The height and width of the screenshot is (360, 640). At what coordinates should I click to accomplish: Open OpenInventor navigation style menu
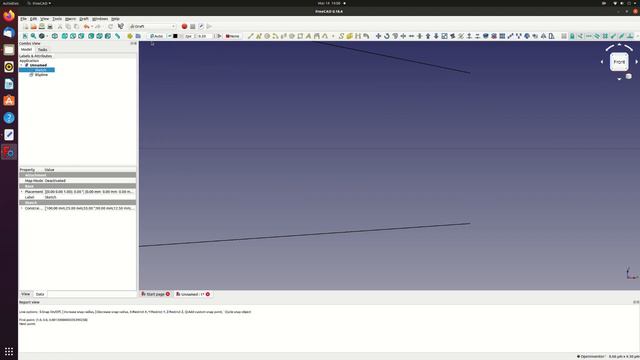pos(591,356)
